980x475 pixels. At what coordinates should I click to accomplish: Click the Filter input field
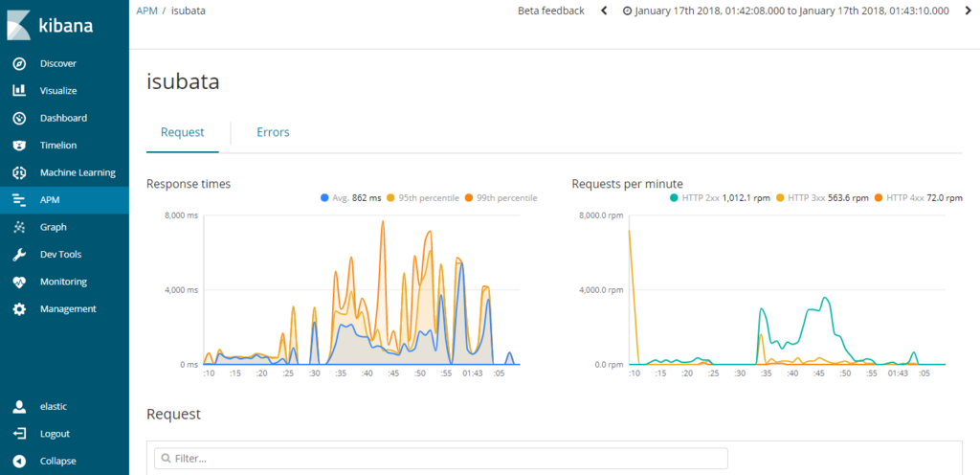click(441, 458)
